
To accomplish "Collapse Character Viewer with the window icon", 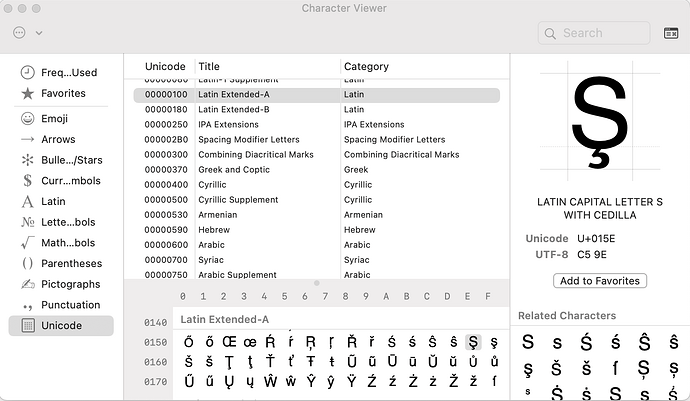I will coord(671,33).
